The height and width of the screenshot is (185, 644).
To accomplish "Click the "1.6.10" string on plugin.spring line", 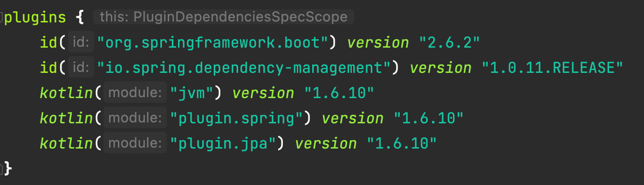I will pos(429,118).
